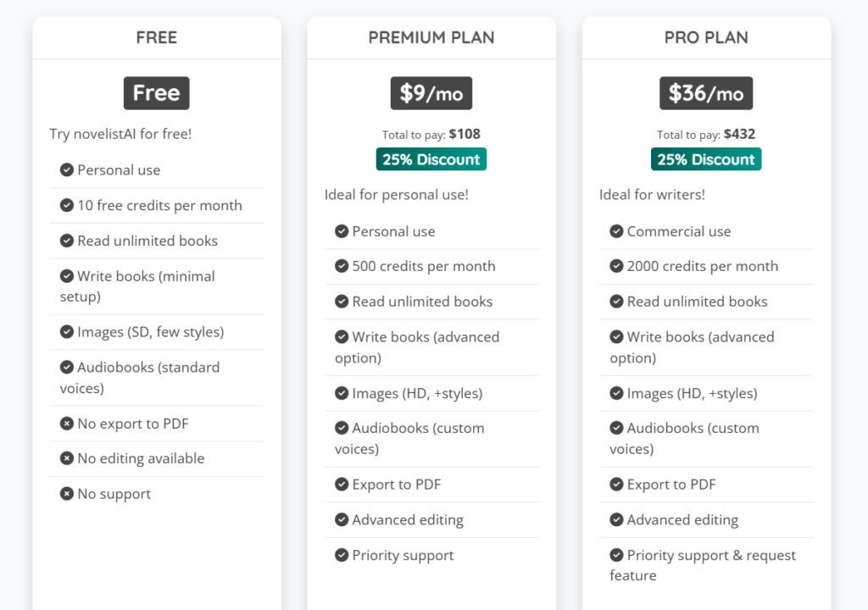The image size is (868, 610).
Task: Click the dark 'Free' price badge
Action: click(x=157, y=93)
